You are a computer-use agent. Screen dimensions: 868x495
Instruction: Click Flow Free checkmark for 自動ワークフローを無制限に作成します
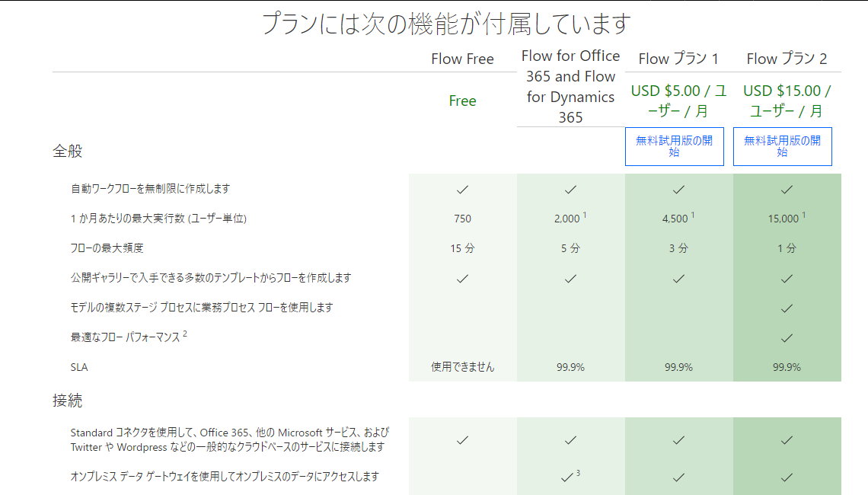(x=462, y=190)
